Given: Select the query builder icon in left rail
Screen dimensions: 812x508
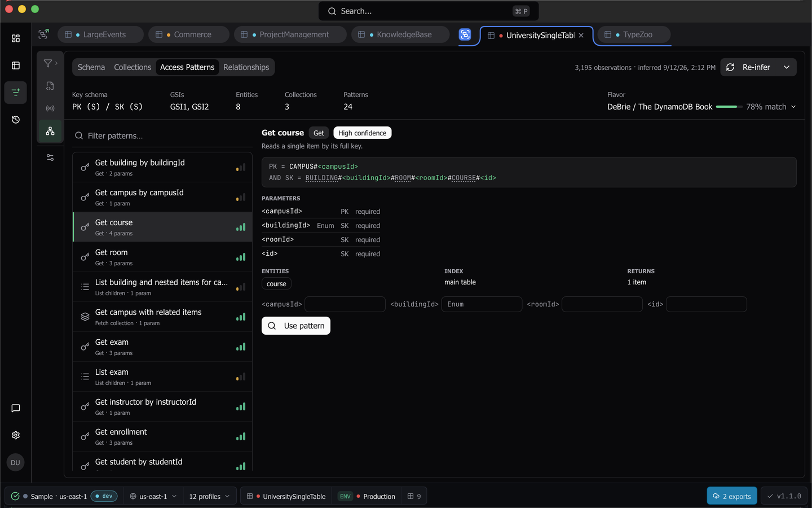Looking at the screenshot, I should tap(16, 92).
